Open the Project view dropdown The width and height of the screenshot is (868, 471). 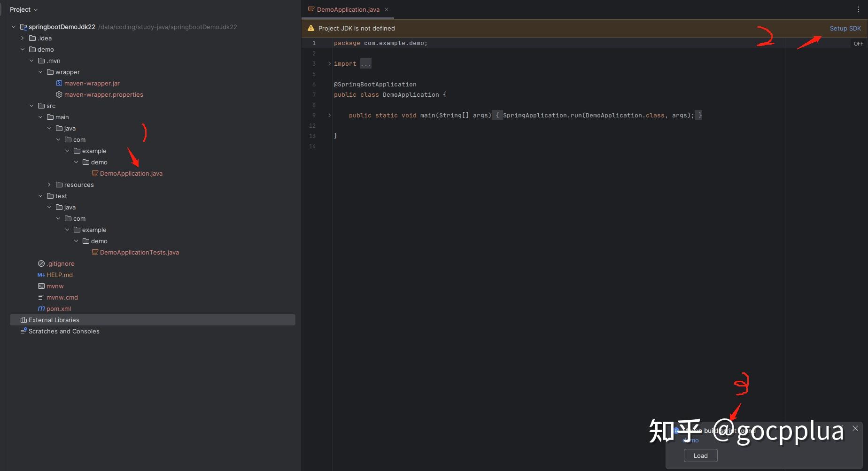click(23, 9)
